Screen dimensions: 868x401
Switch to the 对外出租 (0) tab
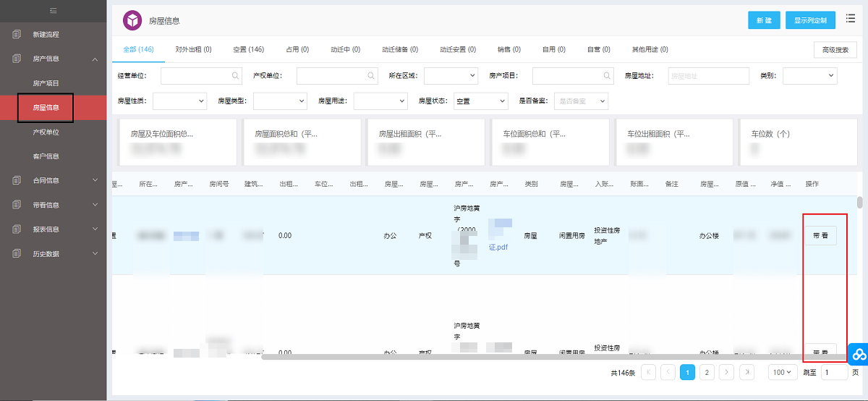pyautogui.click(x=193, y=49)
